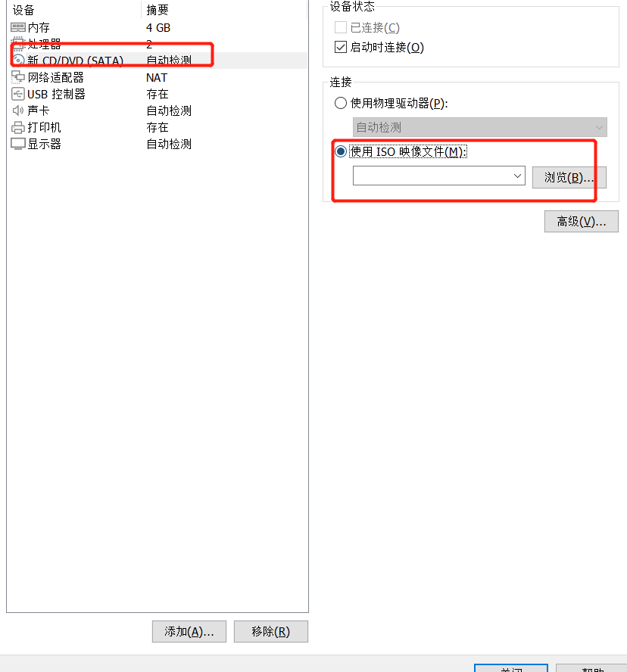Click the display (显示器) monitor icon
This screenshot has height=672, width=627.
(x=17, y=144)
